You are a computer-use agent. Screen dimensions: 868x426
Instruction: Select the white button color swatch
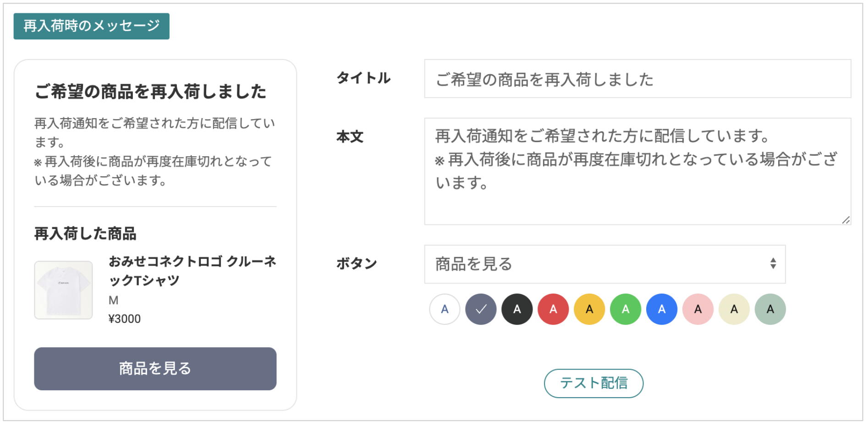pyautogui.click(x=445, y=309)
